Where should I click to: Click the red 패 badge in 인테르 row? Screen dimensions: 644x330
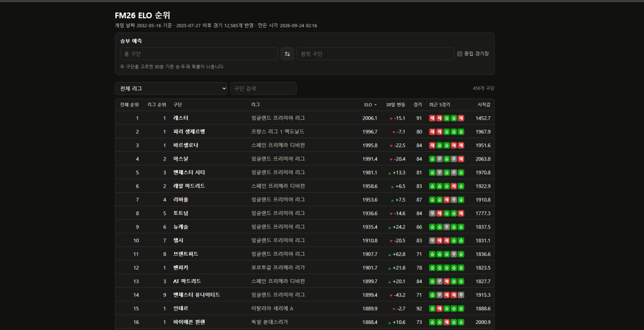pyautogui.click(x=439, y=308)
